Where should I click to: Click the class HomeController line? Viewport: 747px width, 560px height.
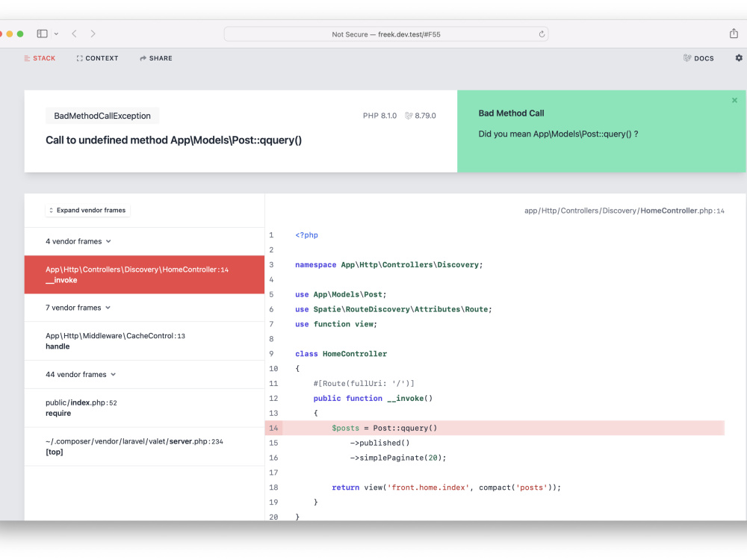click(341, 354)
